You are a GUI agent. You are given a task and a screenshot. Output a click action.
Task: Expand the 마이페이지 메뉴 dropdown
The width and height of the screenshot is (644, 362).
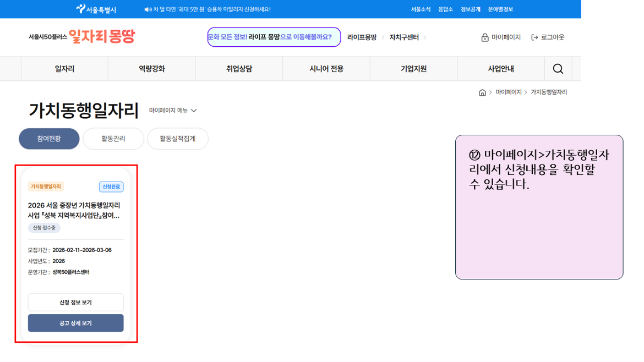(173, 111)
